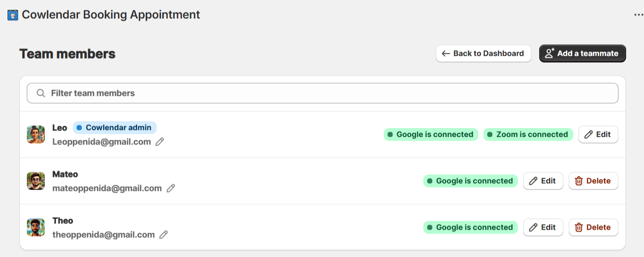Edit Theo's team member profile
Viewport: 644px width, 257px height.
tap(543, 228)
